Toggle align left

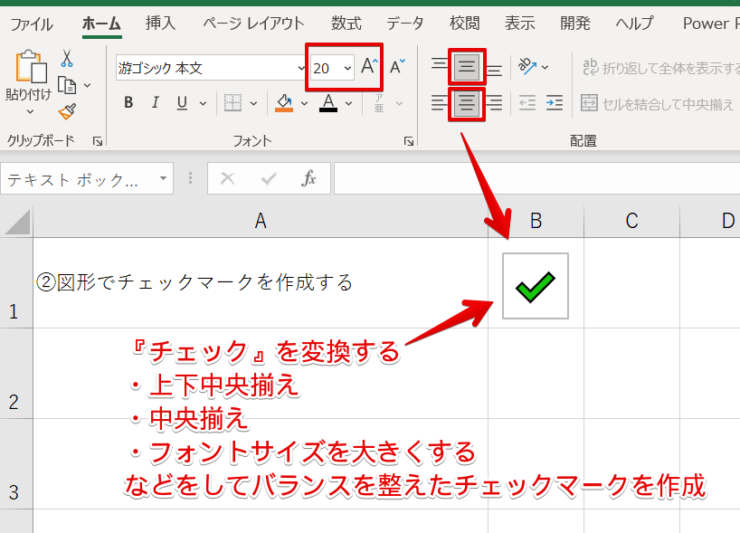439,103
